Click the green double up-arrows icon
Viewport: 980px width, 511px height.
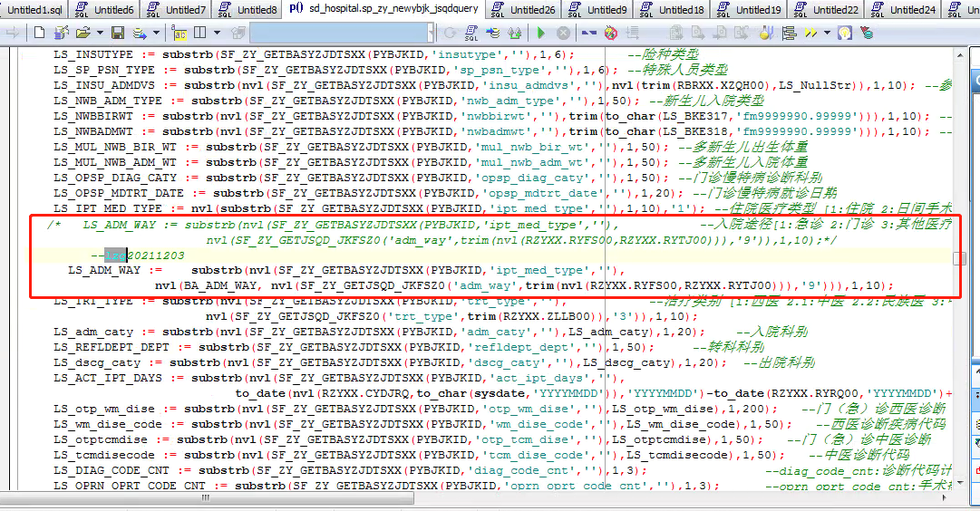click(515, 33)
